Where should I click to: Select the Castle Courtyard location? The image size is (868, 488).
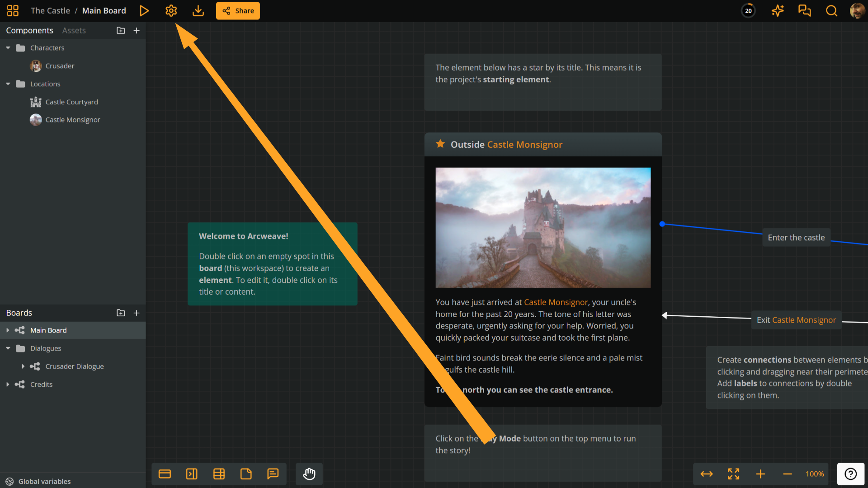[x=71, y=102]
